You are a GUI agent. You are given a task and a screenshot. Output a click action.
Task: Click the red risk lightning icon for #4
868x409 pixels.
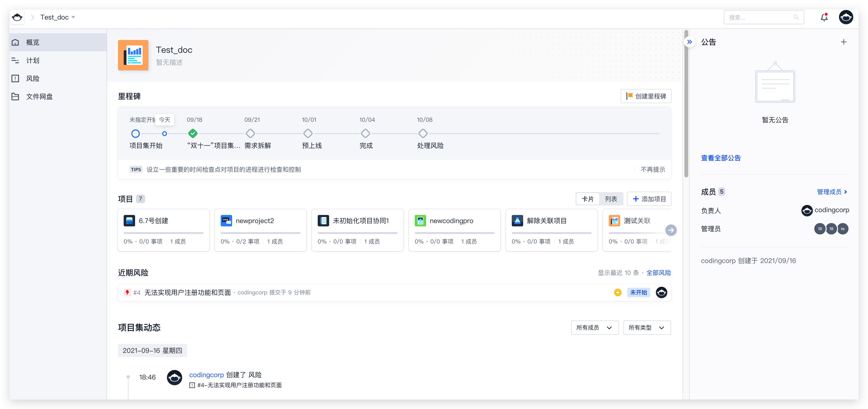[x=127, y=292]
